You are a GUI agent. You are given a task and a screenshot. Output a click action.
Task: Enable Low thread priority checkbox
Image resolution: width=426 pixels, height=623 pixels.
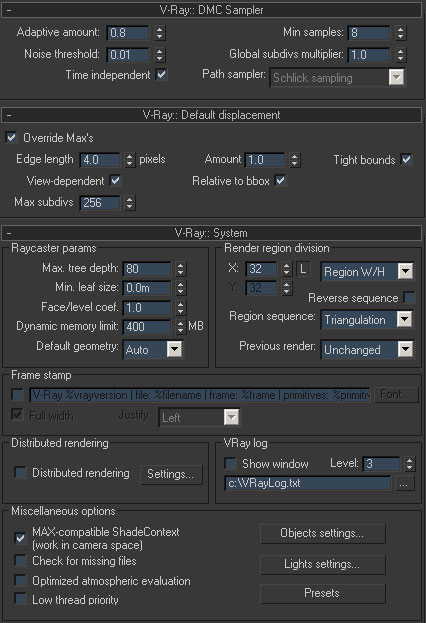point(20,599)
